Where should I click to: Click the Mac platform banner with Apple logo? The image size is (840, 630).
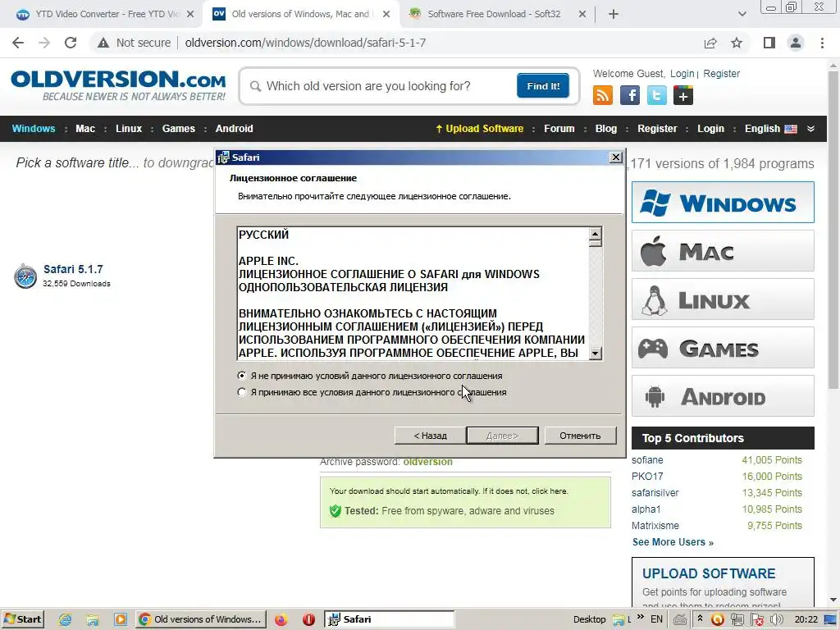[x=723, y=251]
